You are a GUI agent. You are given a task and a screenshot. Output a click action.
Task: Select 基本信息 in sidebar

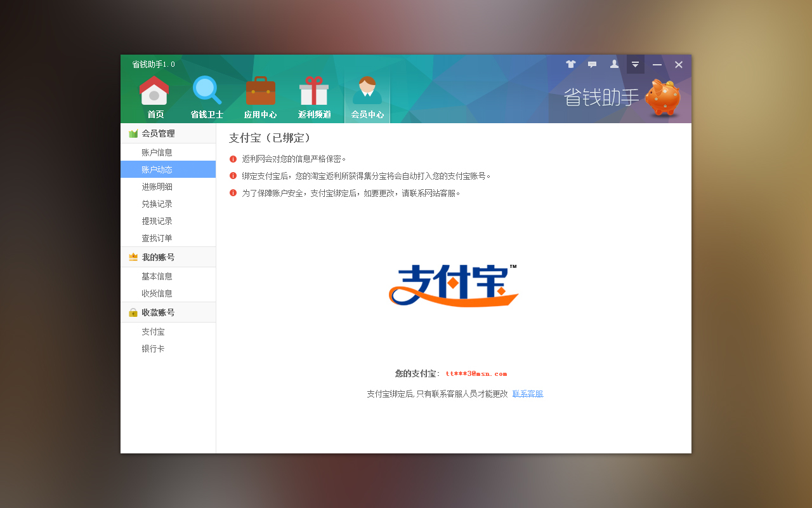pos(168,276)
